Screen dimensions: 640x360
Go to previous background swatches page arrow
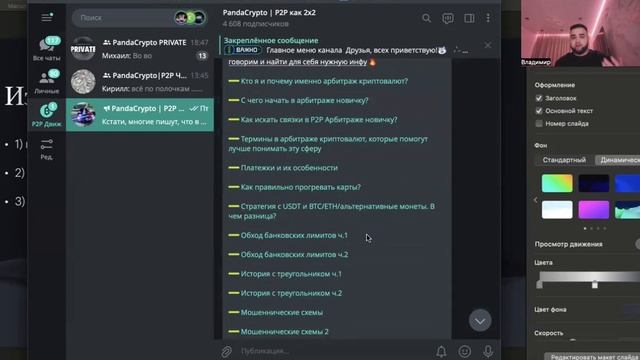[x=536, y=200]
